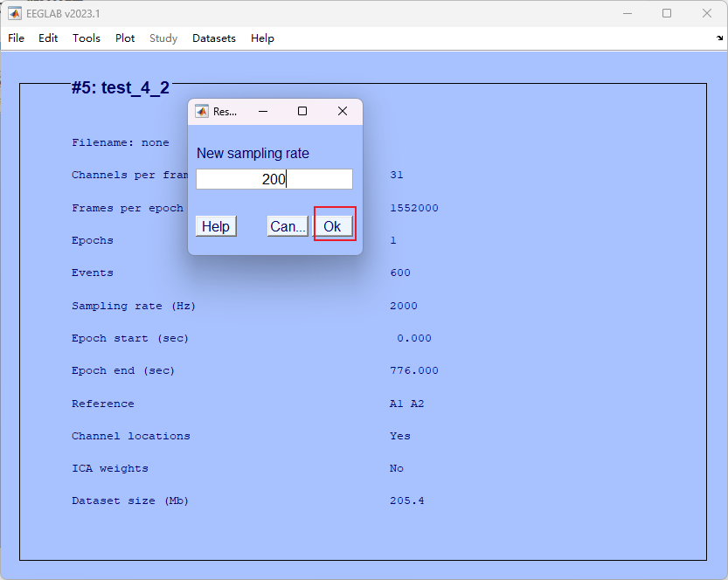Click the Events value 600

pos(400,273)
